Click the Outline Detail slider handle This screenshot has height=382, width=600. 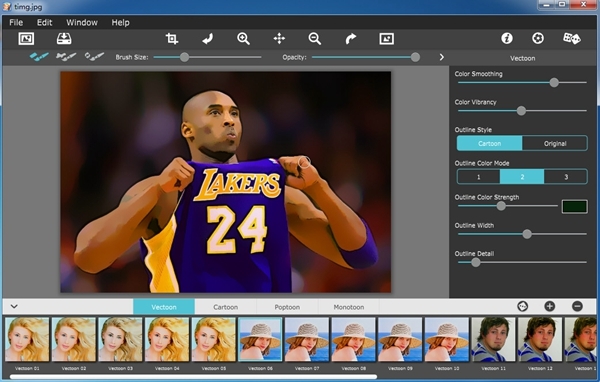475,262
